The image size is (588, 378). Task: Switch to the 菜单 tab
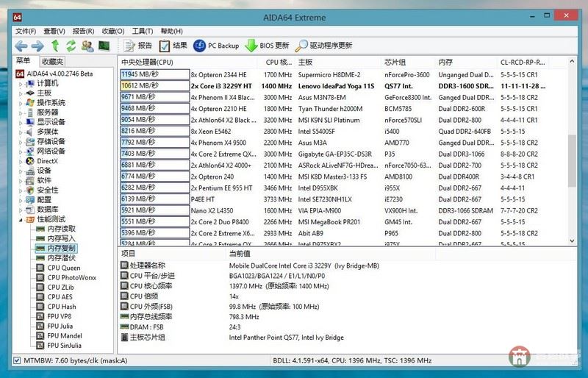[24, 61]
